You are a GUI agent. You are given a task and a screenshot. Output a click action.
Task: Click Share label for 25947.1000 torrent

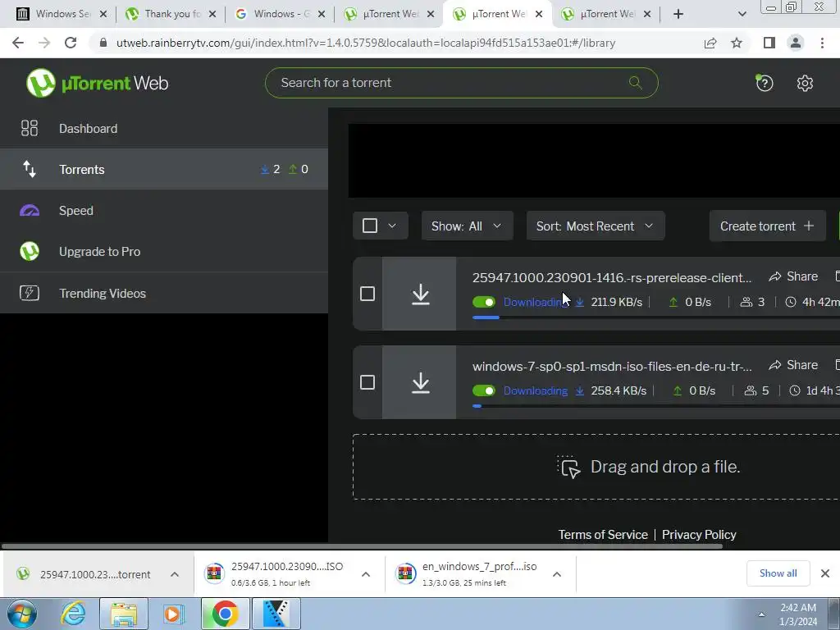[x=802, y=276]
